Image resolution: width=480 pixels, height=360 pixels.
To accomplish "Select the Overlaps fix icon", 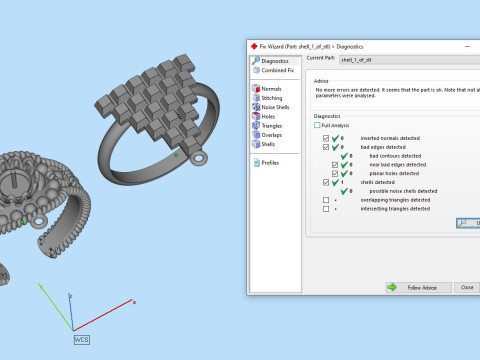I will (x=256, y=135).
